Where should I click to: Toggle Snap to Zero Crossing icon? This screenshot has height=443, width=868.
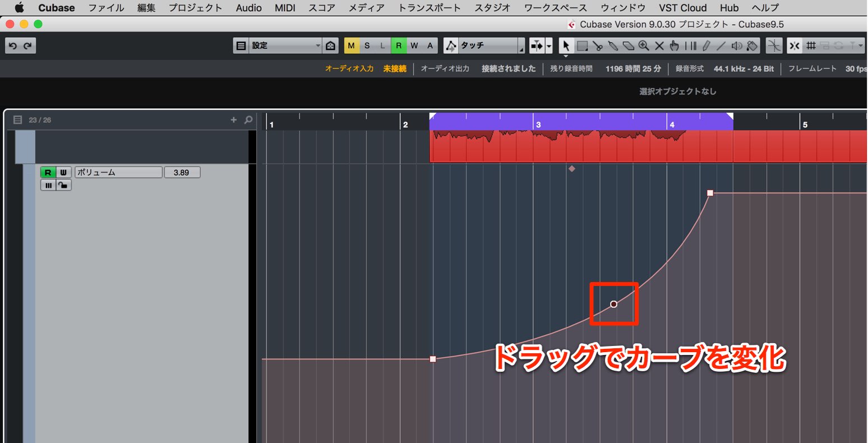774,46
